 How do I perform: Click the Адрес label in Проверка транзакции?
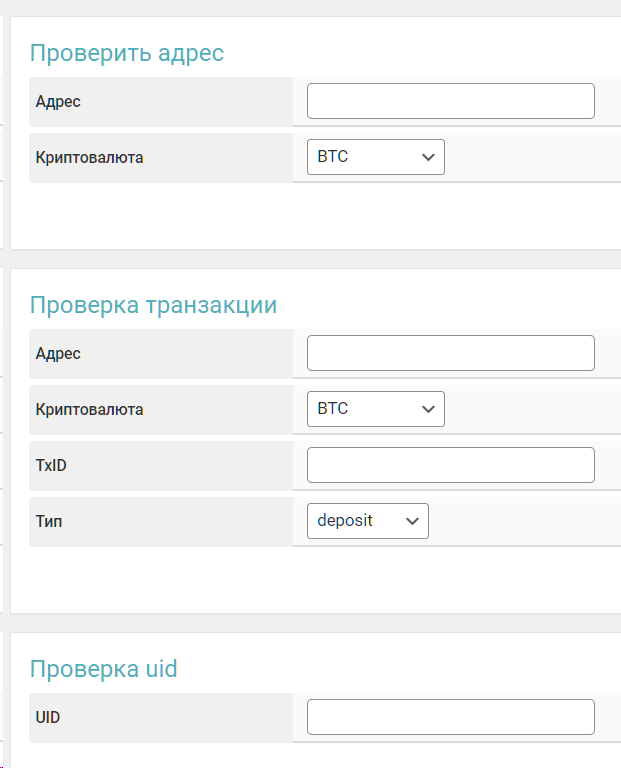pyautogui.click(x=58, y=354)
